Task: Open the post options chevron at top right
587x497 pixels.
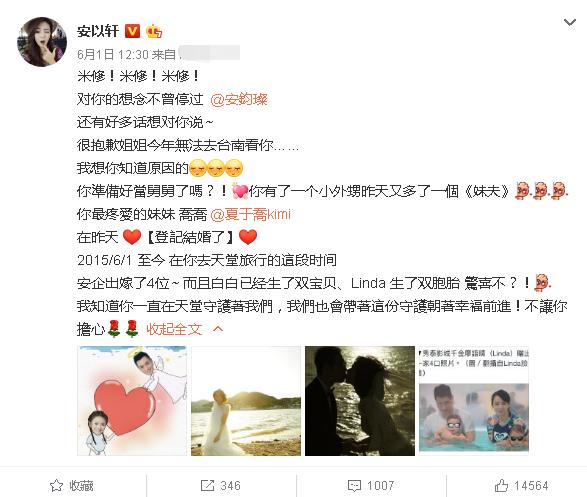Action: (x=569, y=22)
